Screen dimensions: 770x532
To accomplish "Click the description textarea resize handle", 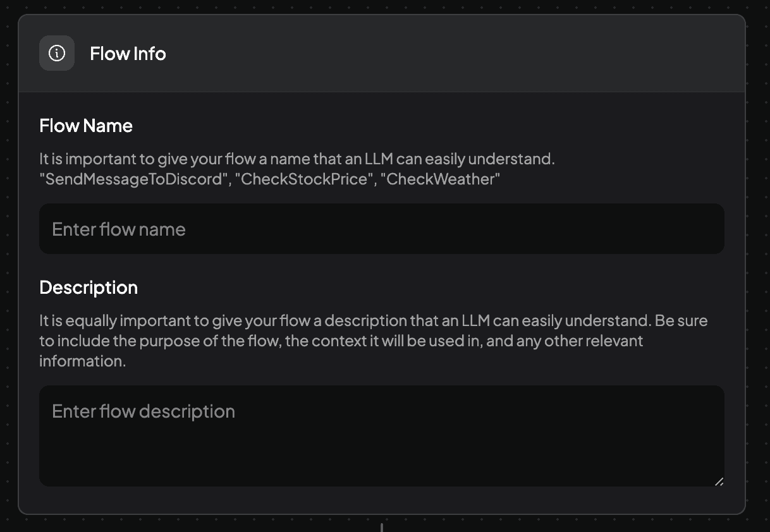I will [x=719, y=481].
